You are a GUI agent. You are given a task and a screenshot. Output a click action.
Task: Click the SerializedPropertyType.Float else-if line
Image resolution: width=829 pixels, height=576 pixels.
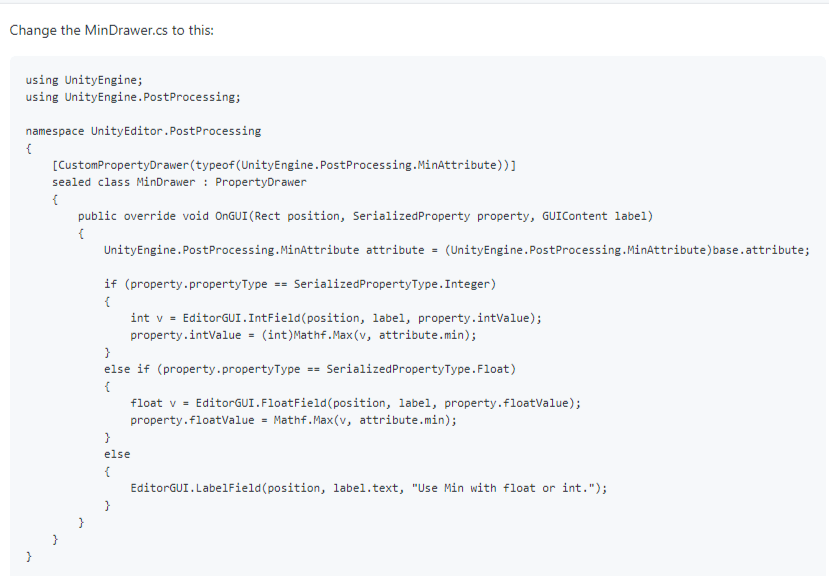pos(310,369)
